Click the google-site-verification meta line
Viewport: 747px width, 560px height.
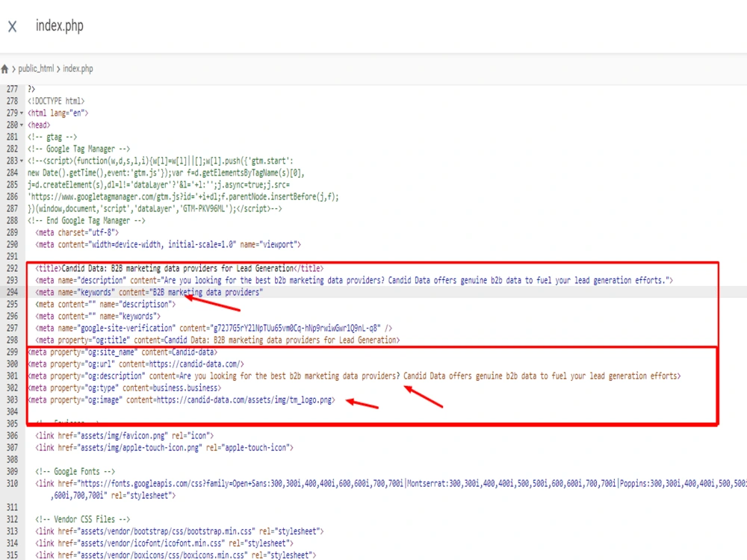(214, 328)
